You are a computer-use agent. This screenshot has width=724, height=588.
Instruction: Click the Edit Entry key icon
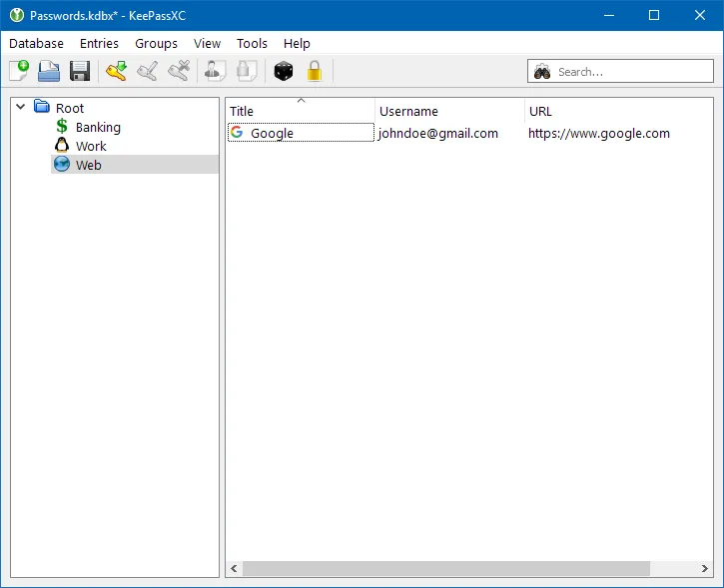(148, 71)
